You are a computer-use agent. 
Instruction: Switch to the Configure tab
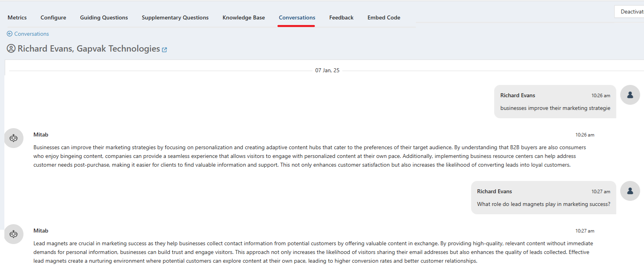53,17
